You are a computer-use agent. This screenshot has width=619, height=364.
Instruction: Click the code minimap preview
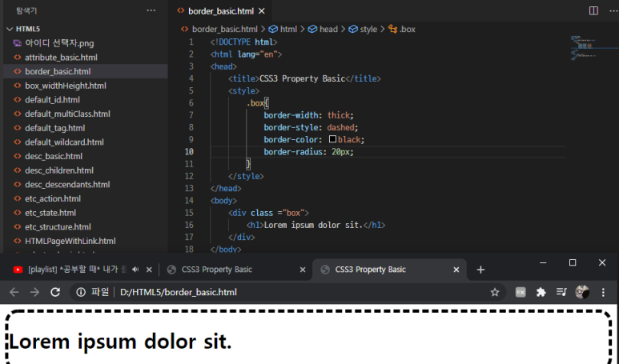[x=584, y=48]
